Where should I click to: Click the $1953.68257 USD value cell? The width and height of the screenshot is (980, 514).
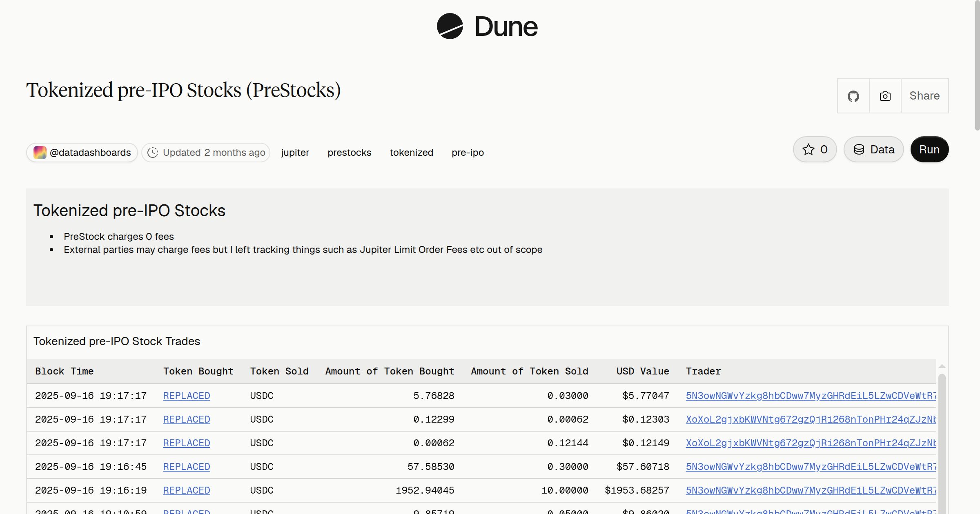tap(637, 490)
